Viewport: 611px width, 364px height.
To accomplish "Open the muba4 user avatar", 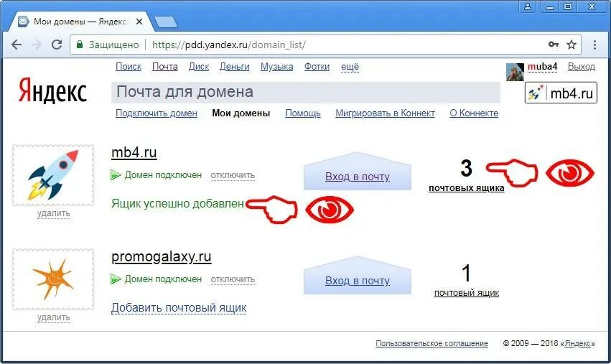I will [x=515, y=72].
